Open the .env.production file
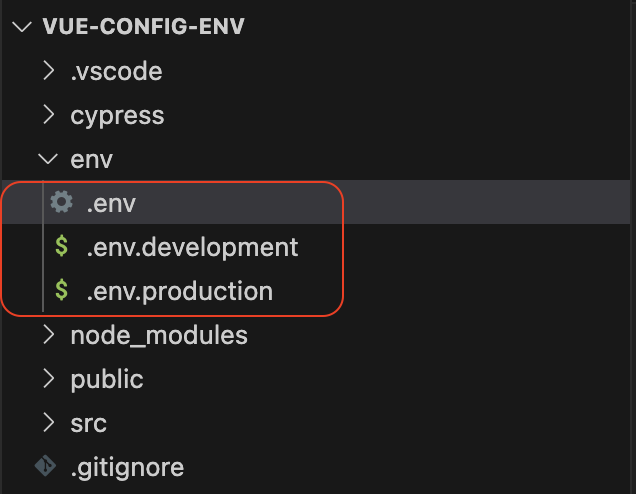 (179, 291)
